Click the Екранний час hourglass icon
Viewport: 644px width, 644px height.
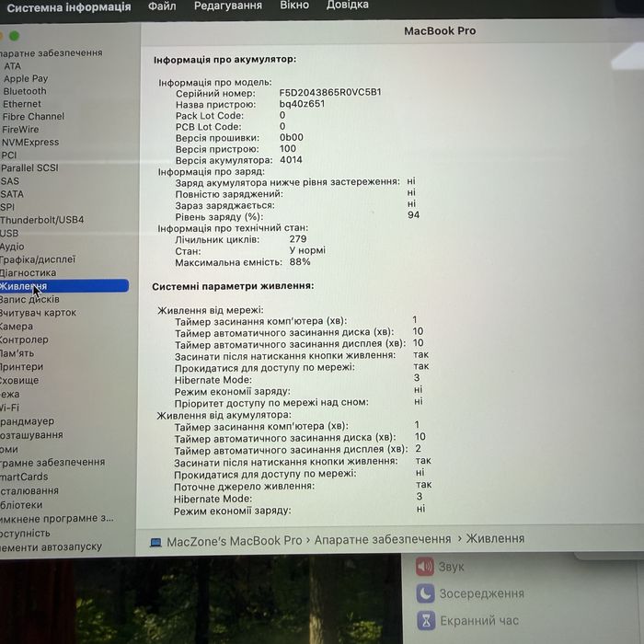[426, 621]
